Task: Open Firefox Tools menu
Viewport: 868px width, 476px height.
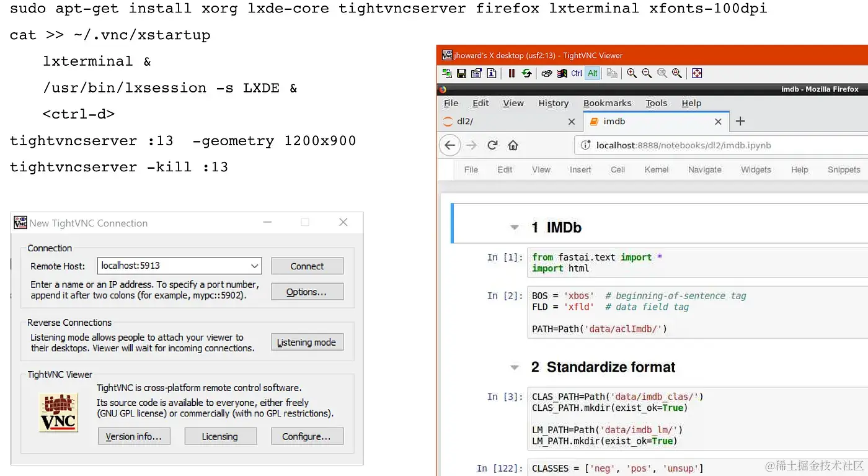Action: point(657,103)
